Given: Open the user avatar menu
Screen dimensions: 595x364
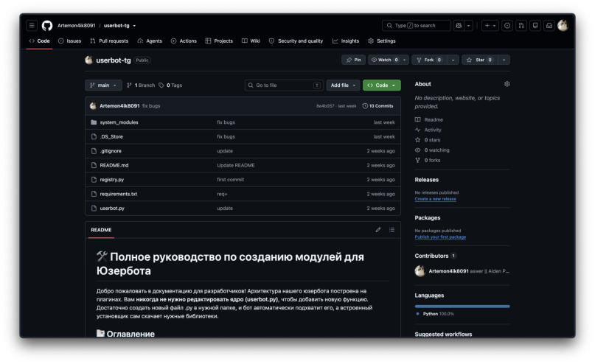Looking at the screenshot, I should click(x=563, y=25).
